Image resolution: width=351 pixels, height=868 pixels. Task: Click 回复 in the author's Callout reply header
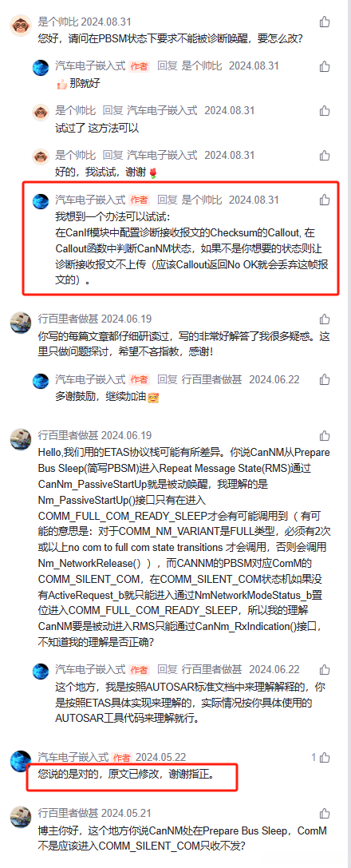167,200
